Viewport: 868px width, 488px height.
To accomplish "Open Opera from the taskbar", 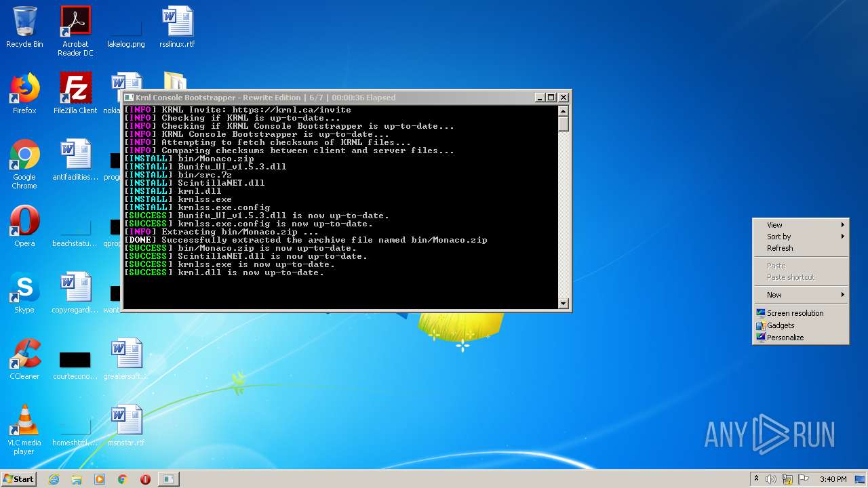I will (x=145, y=479).
